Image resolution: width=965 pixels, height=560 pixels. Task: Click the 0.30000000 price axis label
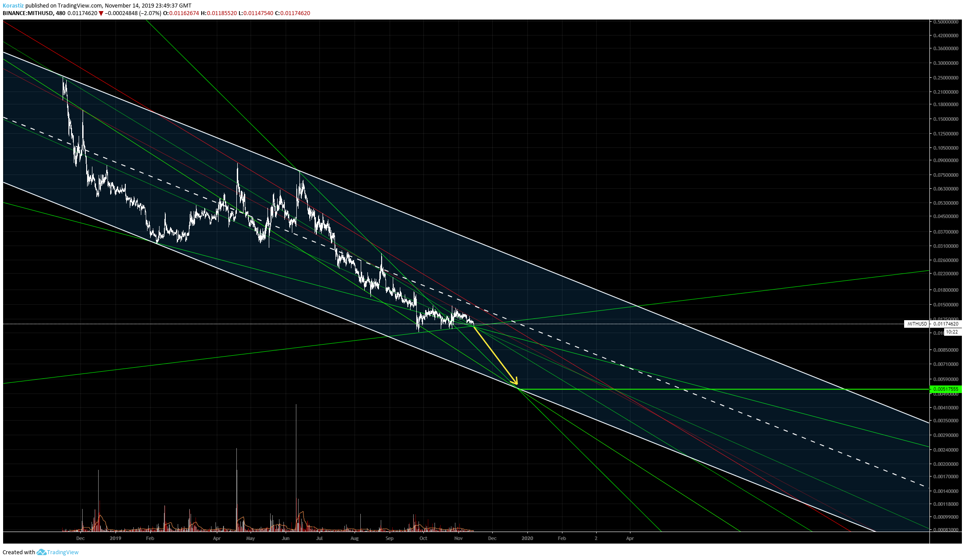946,63
